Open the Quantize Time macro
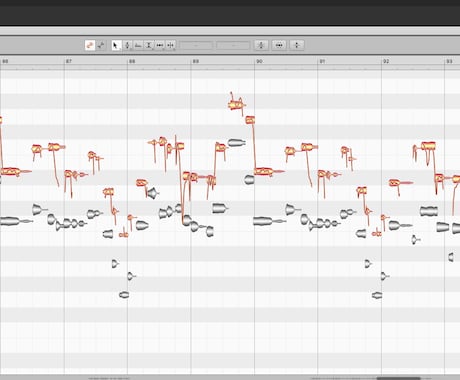This screenshot has width=460, height=380. tap(279, 45)
